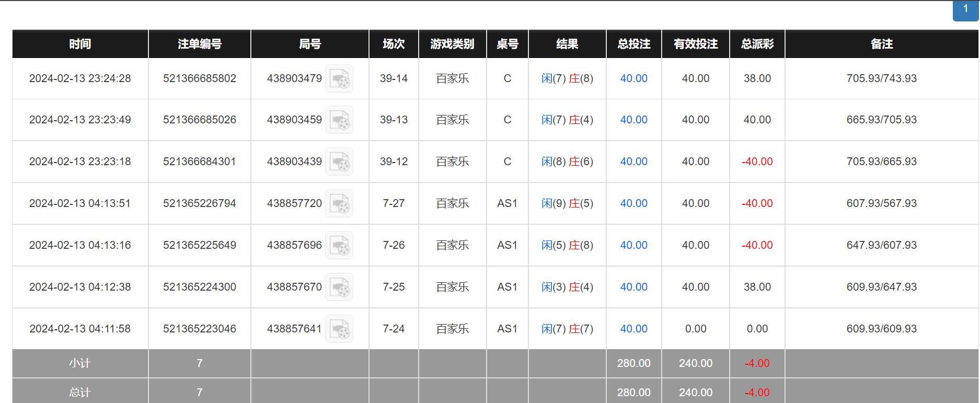Image resolution: width=980 pixels, height=403 pixels.
Task: Open video replay icon for round 438857670
Action: (x=339, y=287)
